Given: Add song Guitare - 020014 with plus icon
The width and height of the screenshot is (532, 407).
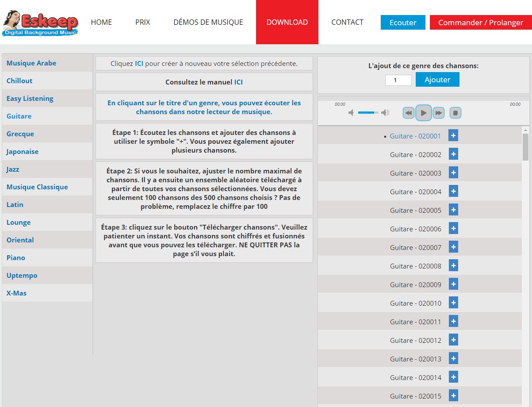Looking at the screenshot, I should pos(453,377).
